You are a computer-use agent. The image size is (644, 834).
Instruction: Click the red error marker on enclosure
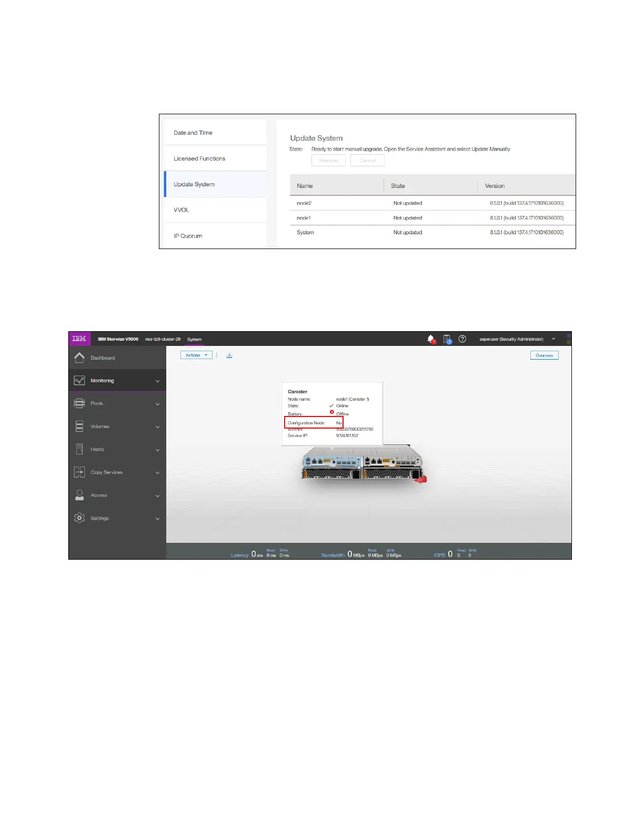tap(420, 479)
